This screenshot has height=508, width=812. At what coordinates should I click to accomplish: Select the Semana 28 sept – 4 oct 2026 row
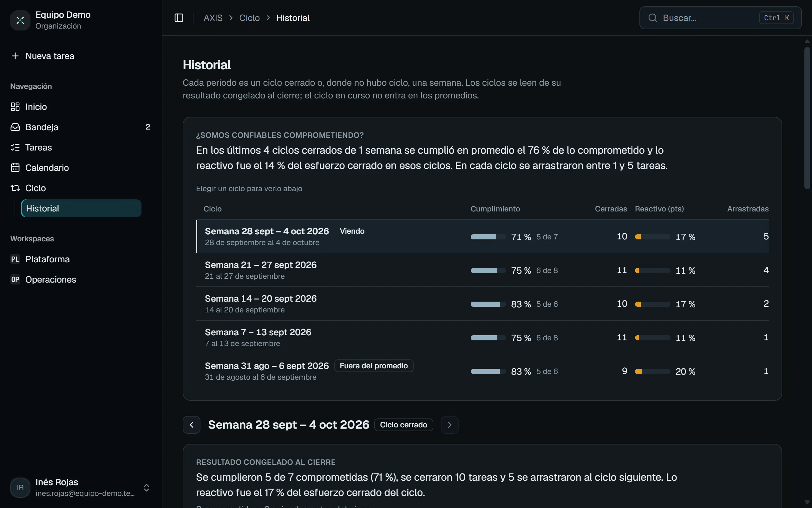point(482,236)
